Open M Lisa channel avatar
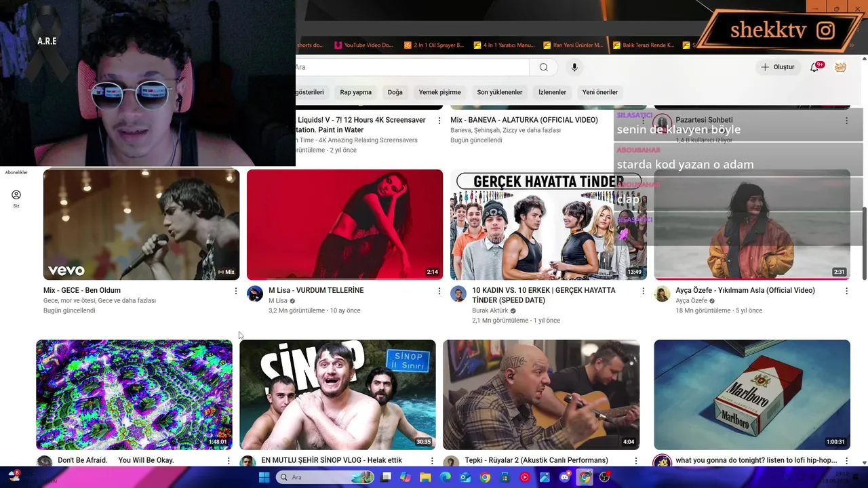The height and width of the screenshot is (488, 868). pyautogui.click(x=255, y=293)
